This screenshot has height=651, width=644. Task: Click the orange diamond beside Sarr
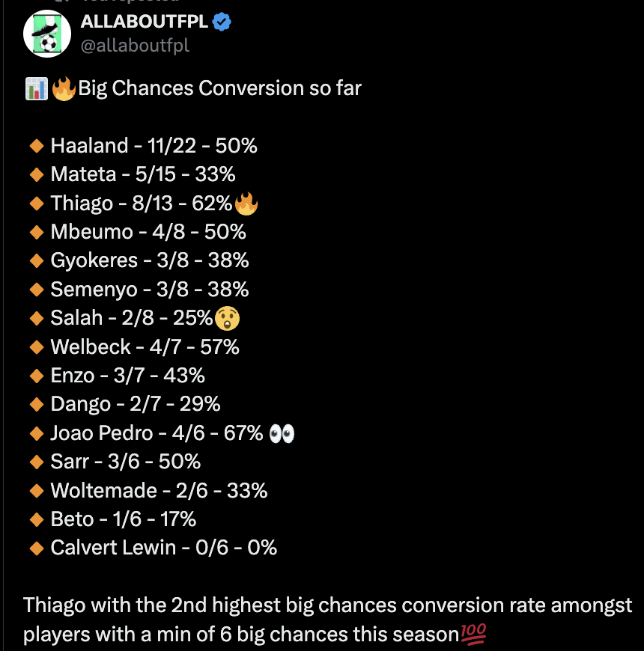(36, 462)
